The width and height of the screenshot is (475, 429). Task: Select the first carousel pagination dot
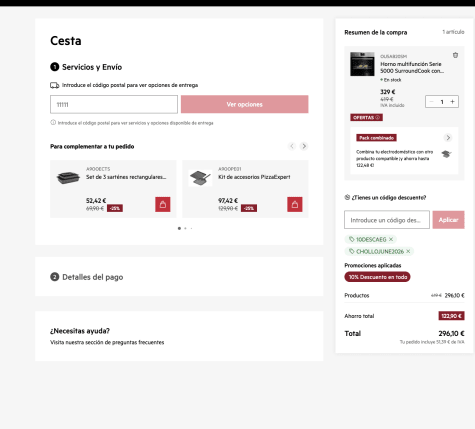point(179,228)
